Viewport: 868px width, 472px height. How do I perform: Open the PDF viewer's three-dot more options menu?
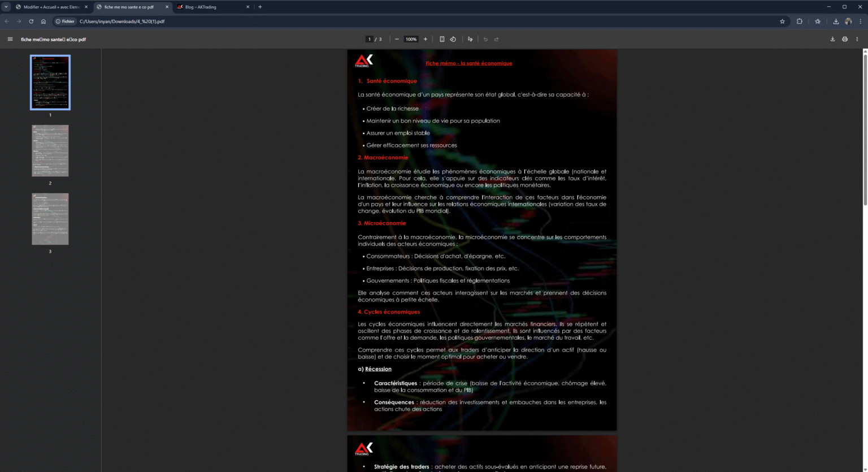click(857, 39)
